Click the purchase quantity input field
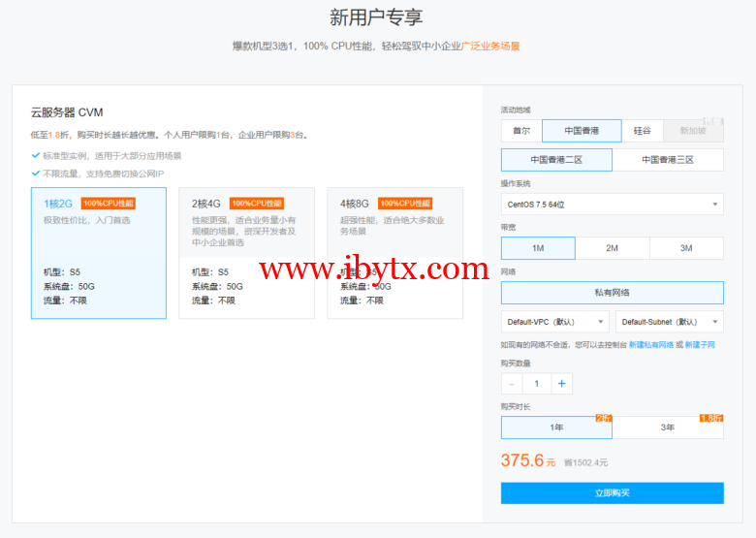This screenshot has width=756, height=538. point(536,384)
